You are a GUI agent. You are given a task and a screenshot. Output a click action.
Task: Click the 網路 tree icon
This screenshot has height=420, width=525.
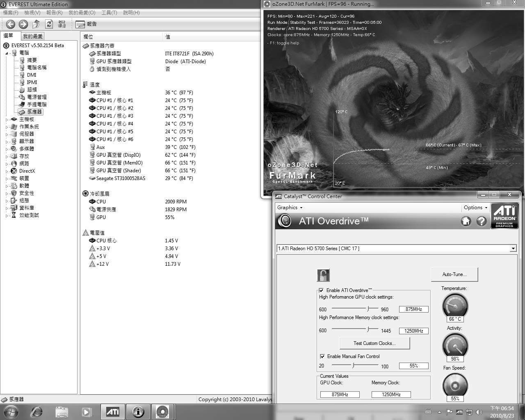[x=14, y=164]
